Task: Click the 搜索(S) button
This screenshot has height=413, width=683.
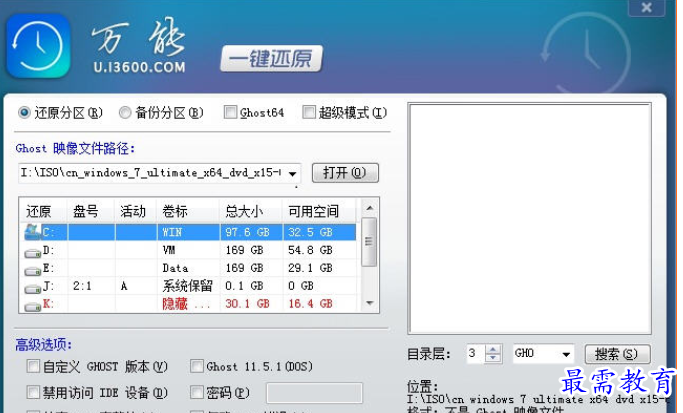Action: (618, 354)
